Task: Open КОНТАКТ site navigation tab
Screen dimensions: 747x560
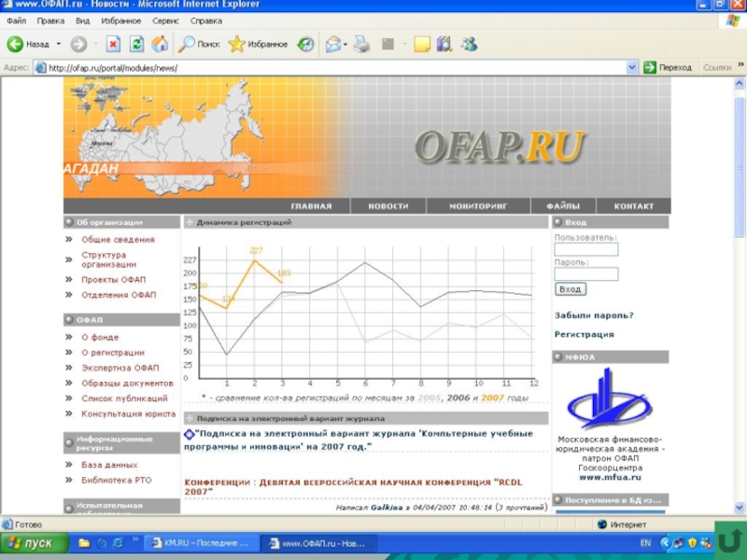Action: (x=634, y=206)
